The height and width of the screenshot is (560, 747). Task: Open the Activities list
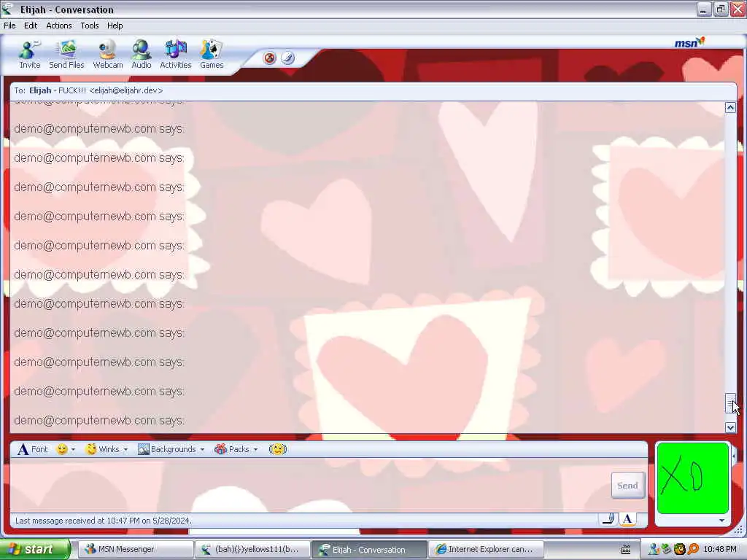click(x=175, y=55)
